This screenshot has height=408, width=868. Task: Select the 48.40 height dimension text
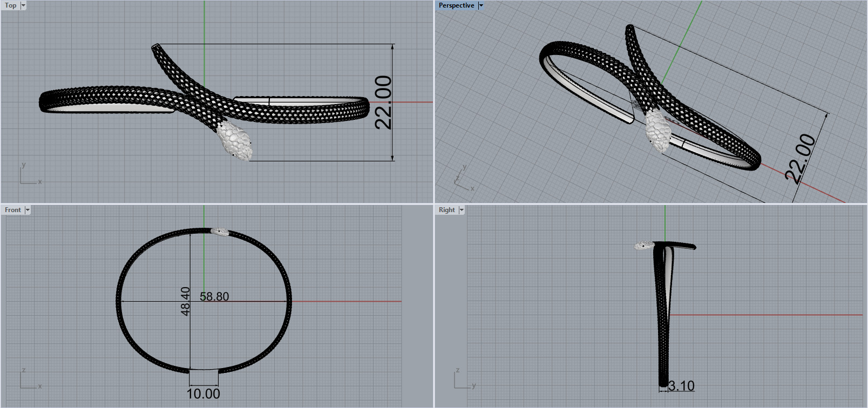point(185,301)
